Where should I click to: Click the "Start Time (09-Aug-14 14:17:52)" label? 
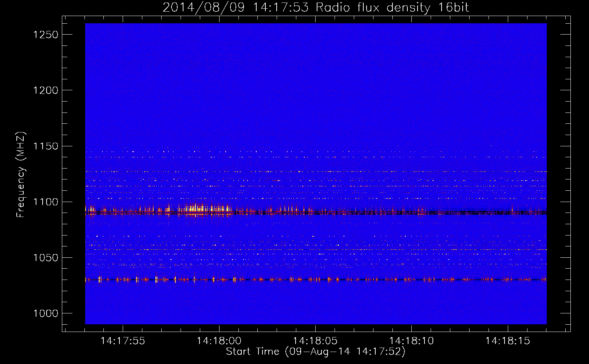[x=316, y=352]
